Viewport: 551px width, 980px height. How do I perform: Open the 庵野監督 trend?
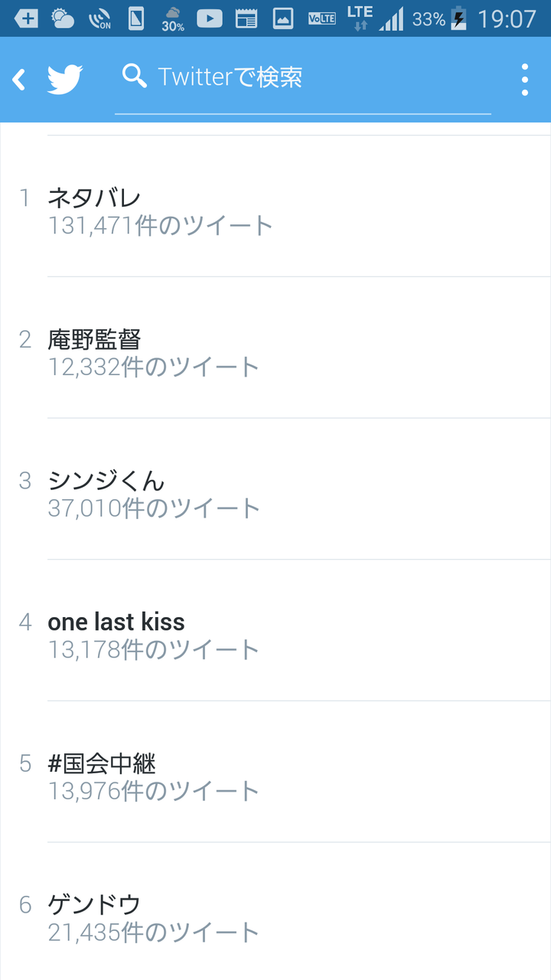(275, 348)
